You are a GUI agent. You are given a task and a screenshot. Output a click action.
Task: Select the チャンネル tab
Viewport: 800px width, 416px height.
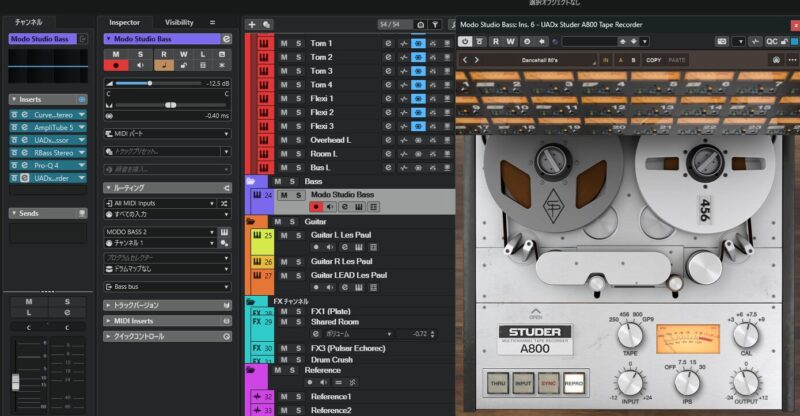tap(29, 22)
